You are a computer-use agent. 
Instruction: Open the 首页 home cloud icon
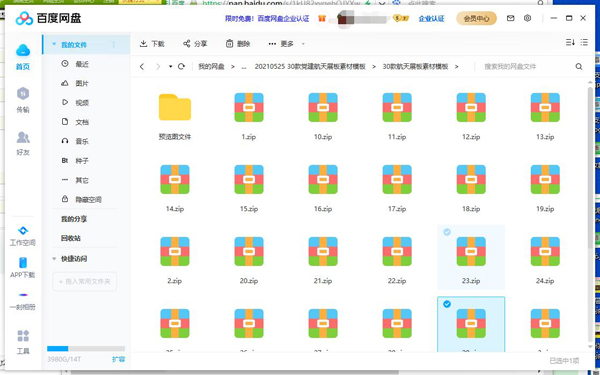[x=23, y=50]
